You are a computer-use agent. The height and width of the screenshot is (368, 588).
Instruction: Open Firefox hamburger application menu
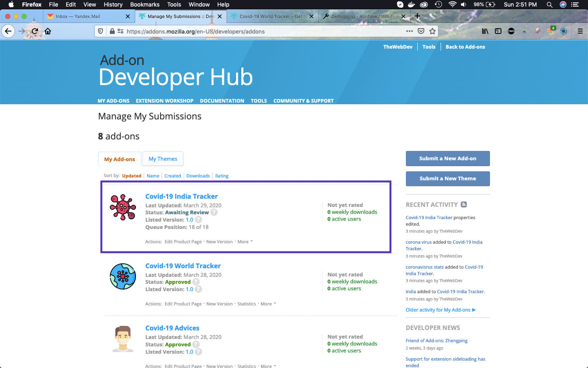[580, 31]
